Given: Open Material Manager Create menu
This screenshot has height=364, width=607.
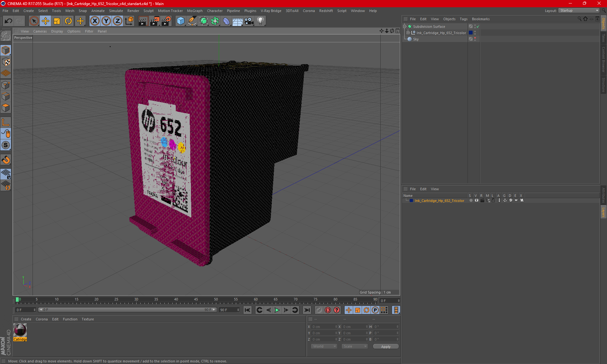Looking at the screenshot, I should [26, 319].
